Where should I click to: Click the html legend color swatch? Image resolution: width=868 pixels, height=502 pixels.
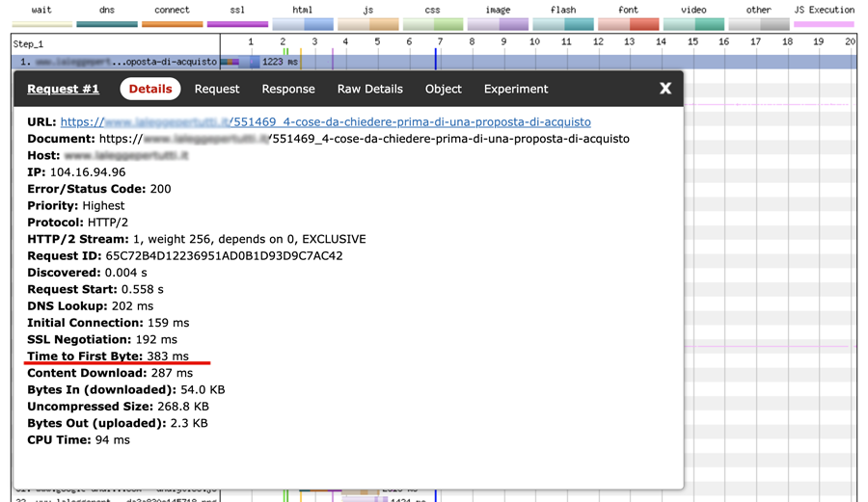[303, 24]
